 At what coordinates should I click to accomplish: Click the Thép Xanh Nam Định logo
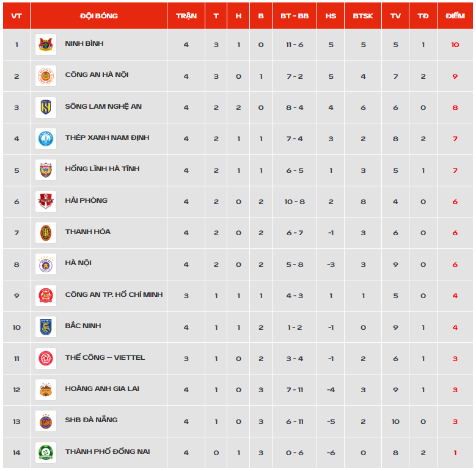coord(46,139)
